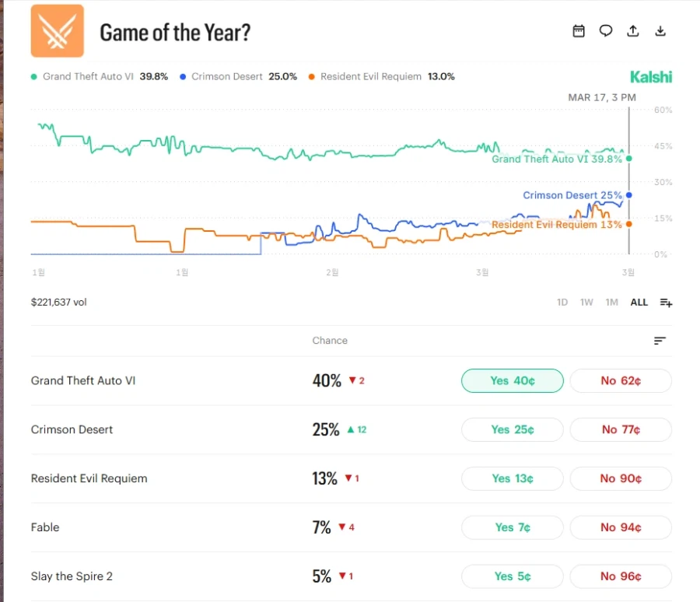Select the 1M time range
This screenshot has height=602, width=700.
(612, 303)
